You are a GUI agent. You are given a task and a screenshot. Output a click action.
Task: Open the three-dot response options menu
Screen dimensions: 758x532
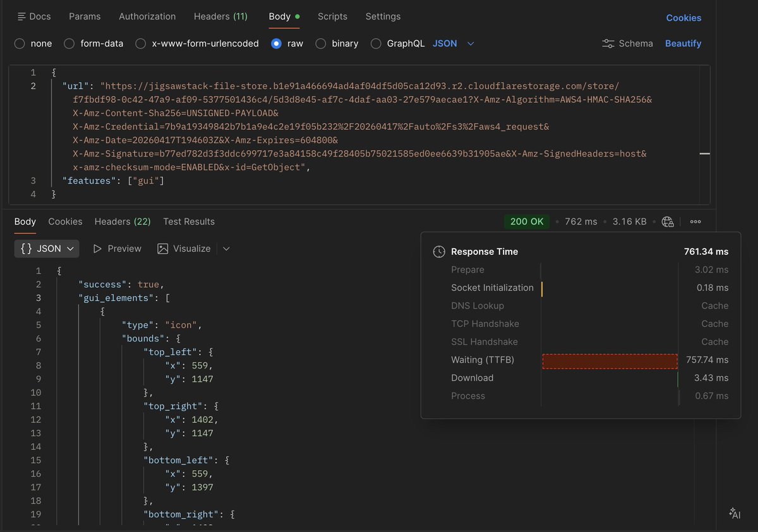695,222
